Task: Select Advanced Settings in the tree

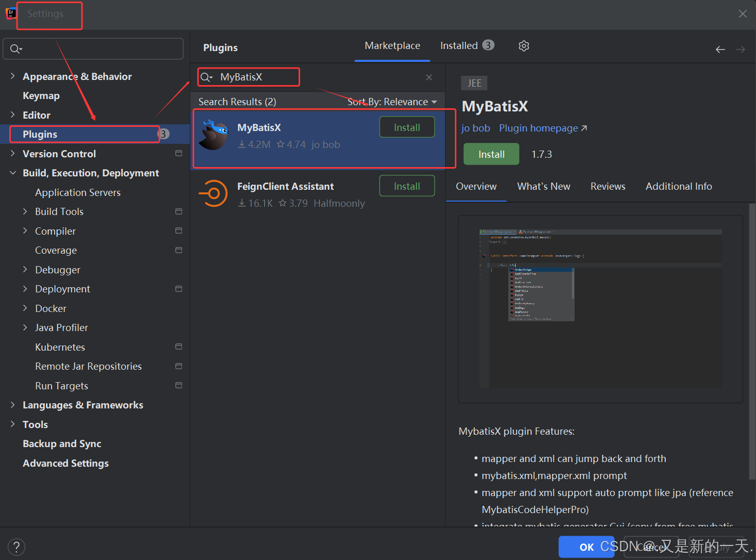Action: 65,463
